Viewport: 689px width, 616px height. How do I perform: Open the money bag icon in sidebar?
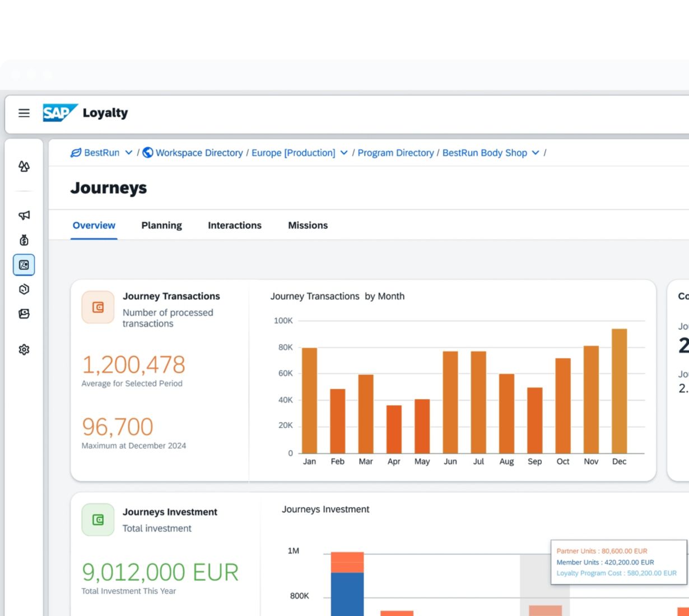(x=24, y=240)
